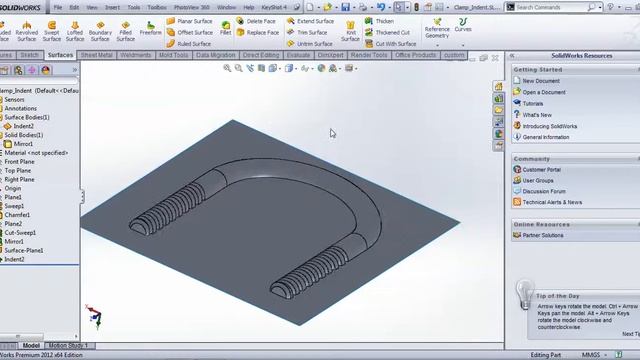Select Front Plane in the feature tree
The height and width of the screenshot is (360, 640).
[x=19, y=162]
